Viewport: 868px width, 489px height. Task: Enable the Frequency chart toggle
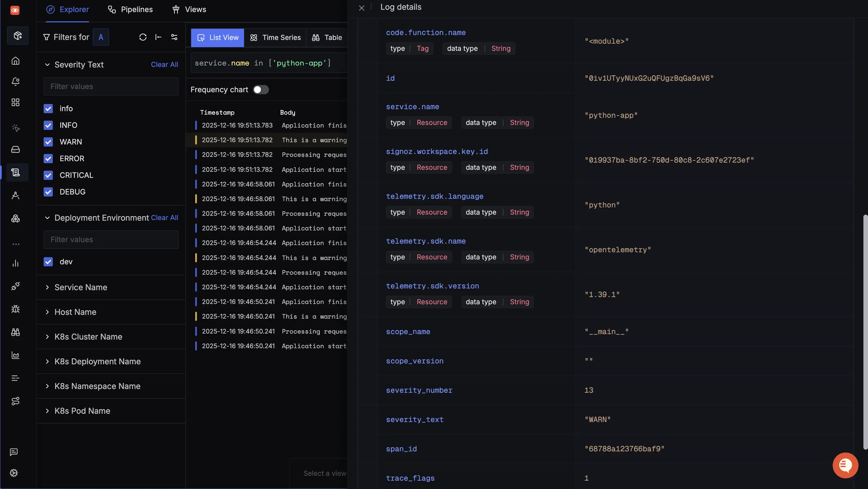pyautogui.click(x=260, y=89)
